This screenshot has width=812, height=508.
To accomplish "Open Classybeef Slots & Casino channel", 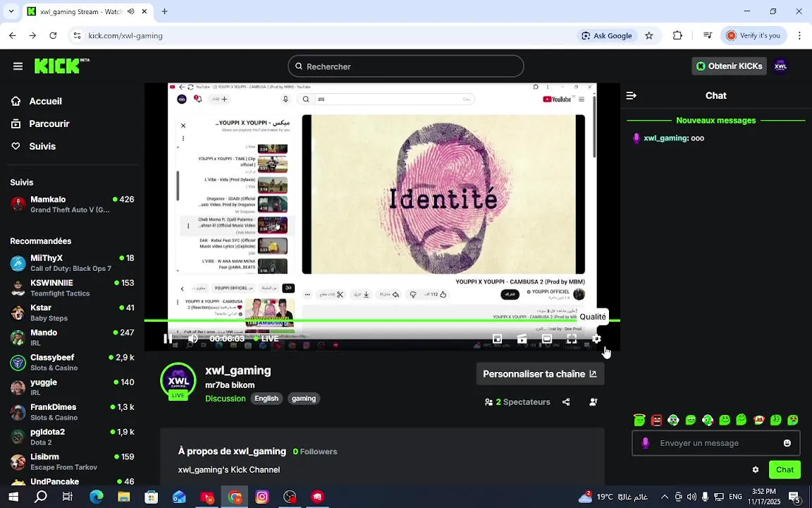I will [x=72, y=363].
